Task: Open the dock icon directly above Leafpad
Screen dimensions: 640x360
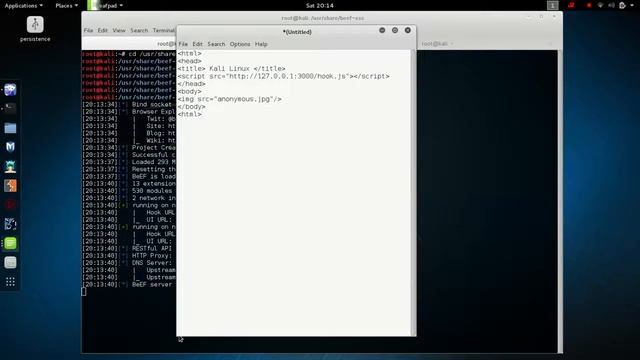Action: 10,224
